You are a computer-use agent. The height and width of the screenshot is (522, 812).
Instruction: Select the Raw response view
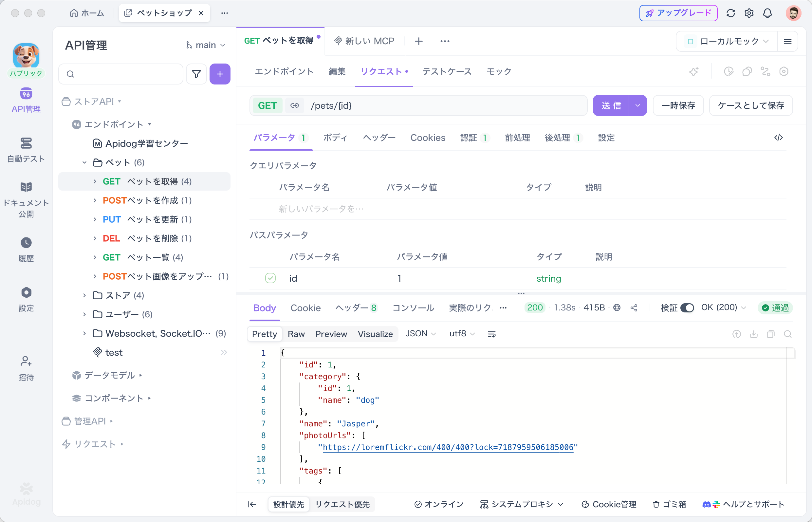tap(296, 334)
